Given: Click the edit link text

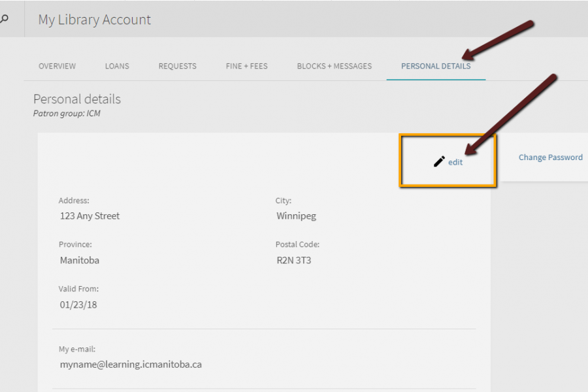Looking at the screenshot, I should pyautogui.click(x=455, y=162).
